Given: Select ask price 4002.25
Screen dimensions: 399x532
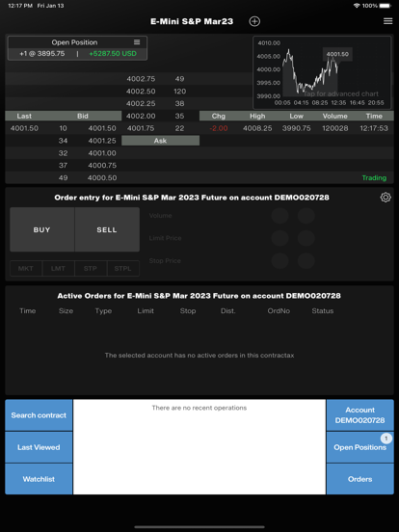Looking at the screenshot, I should point(141,103).
